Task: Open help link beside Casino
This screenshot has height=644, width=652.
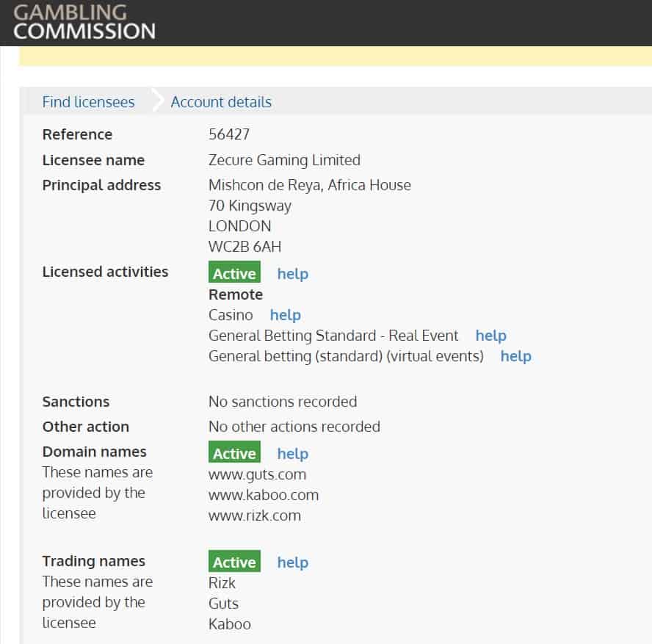Action: pos(285,315)
